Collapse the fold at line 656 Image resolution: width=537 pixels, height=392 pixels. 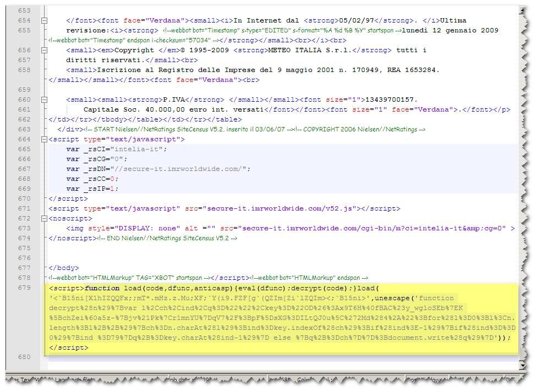(x=44, y=50)
